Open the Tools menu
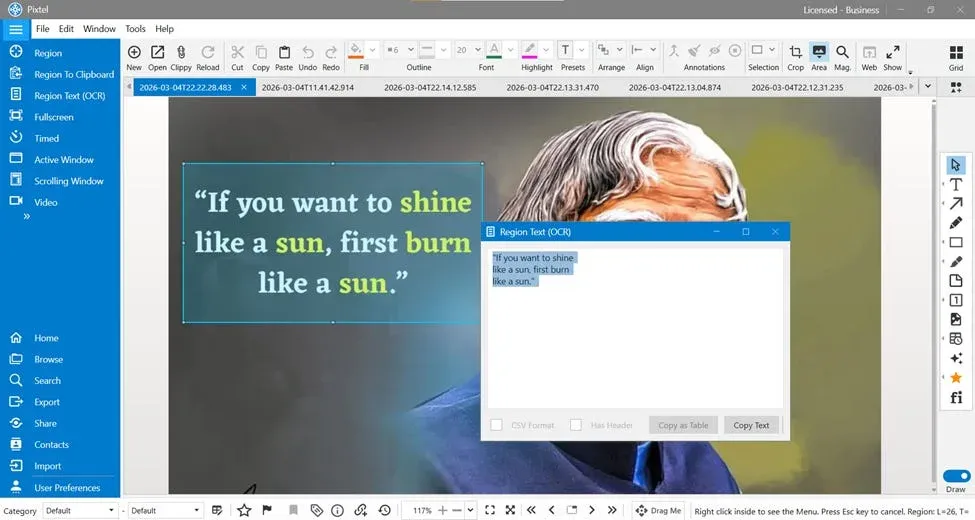 tap(135, 29)
